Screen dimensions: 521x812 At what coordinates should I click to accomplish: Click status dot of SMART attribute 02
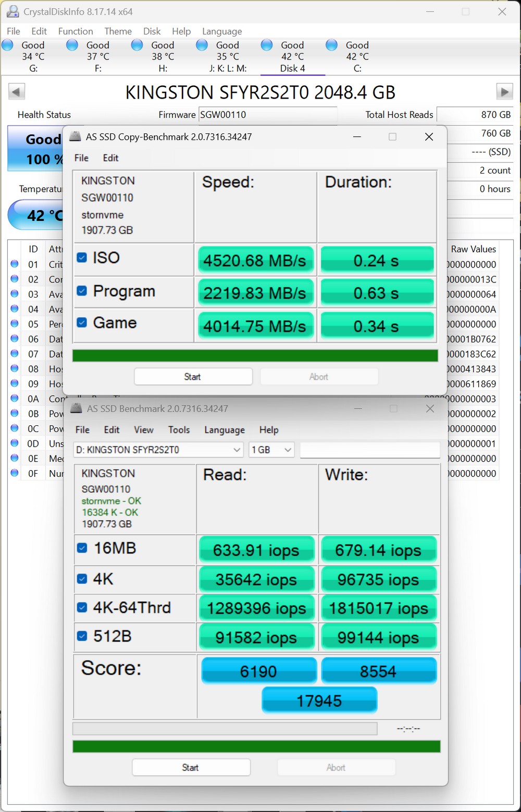point(15,279)
